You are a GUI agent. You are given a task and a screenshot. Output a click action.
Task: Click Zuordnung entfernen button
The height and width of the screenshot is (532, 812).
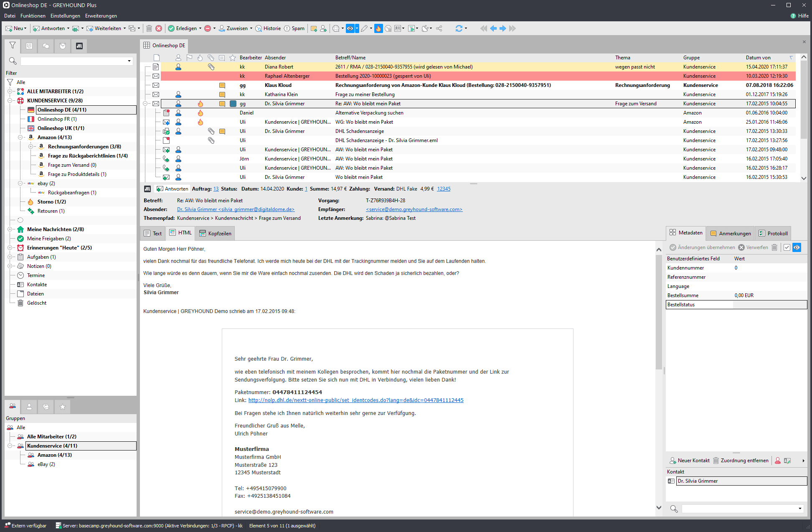click(x=741, y=461)
